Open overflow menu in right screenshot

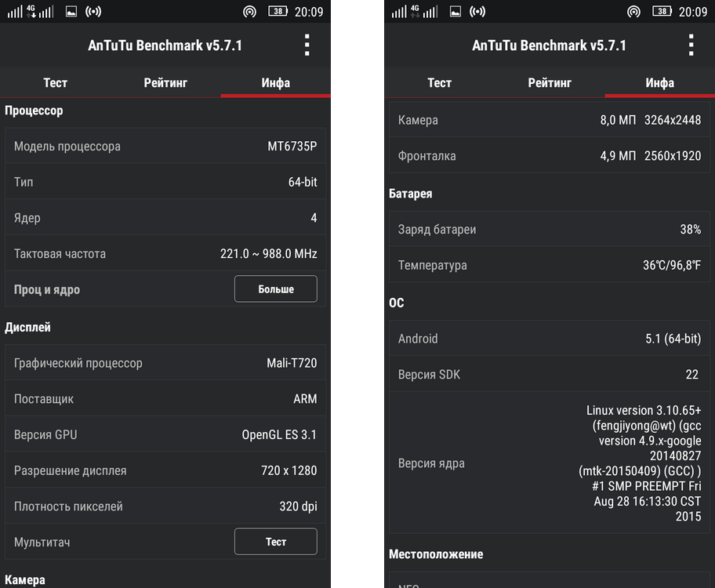click(691, 45)
